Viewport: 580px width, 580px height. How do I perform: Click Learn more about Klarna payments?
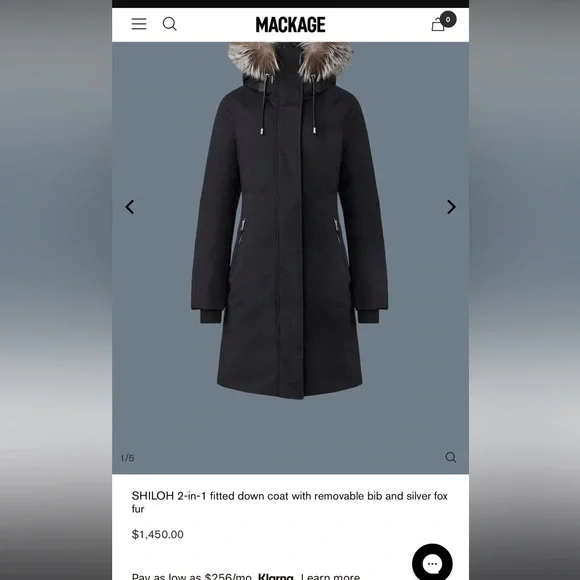[x=330, y=577]
